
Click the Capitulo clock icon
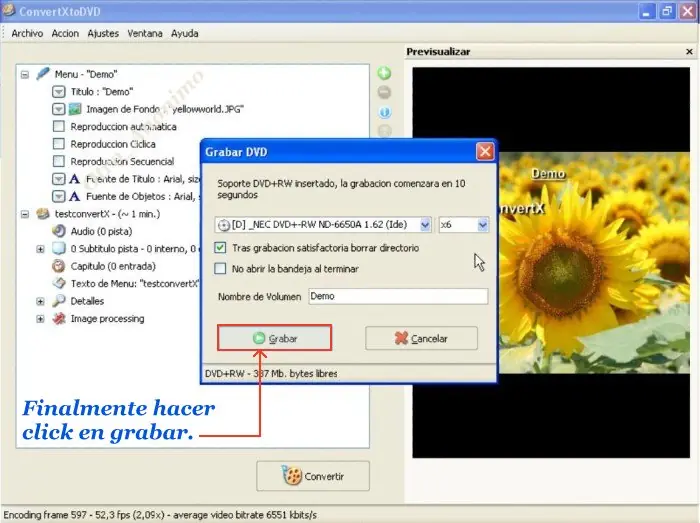click(x=59, y=266)
